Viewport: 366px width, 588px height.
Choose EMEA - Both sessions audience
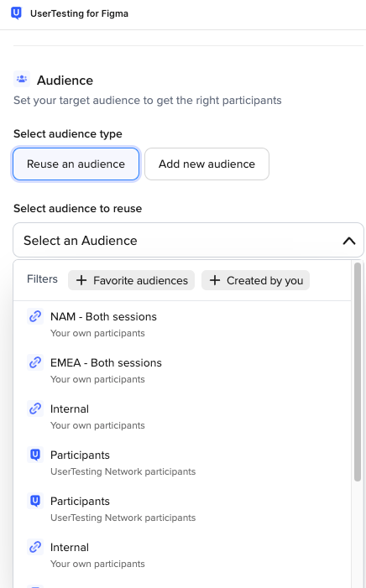tap(182, 370)
